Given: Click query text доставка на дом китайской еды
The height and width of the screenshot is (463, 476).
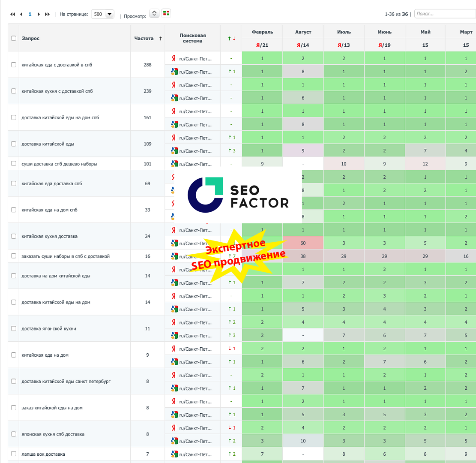Looking at the screenshot, I should [x=56, y=276].
